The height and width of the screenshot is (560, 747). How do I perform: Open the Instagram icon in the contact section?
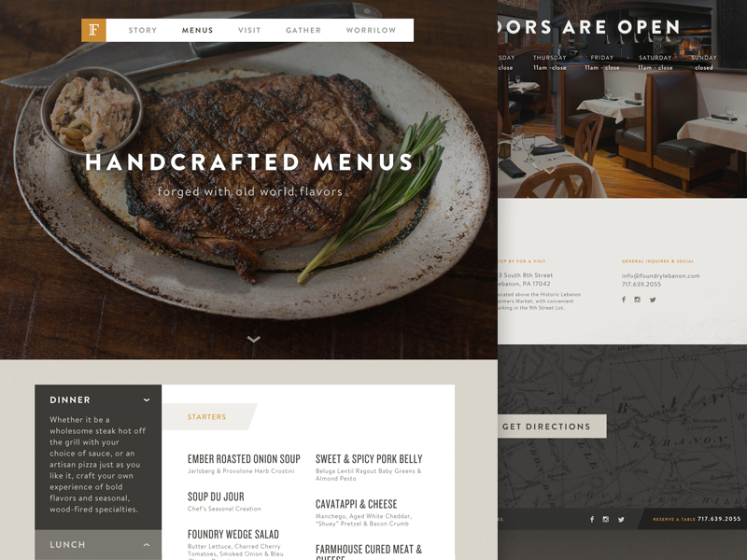tap(638, 300)
